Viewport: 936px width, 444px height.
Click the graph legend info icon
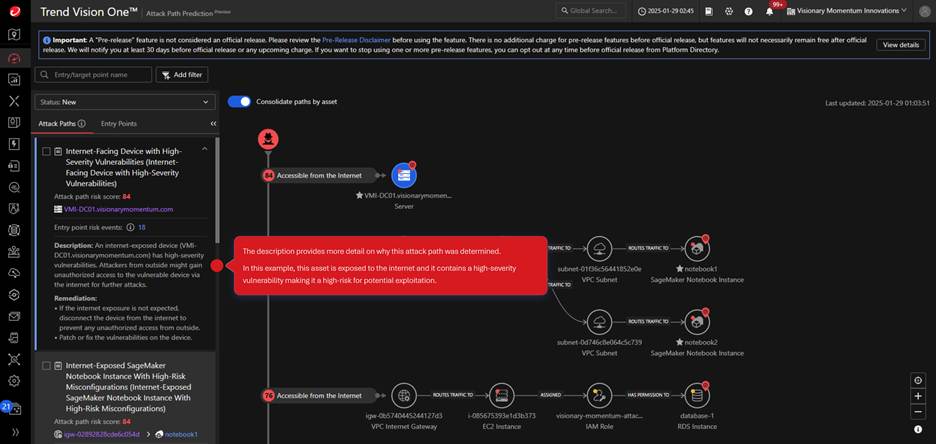918,429
